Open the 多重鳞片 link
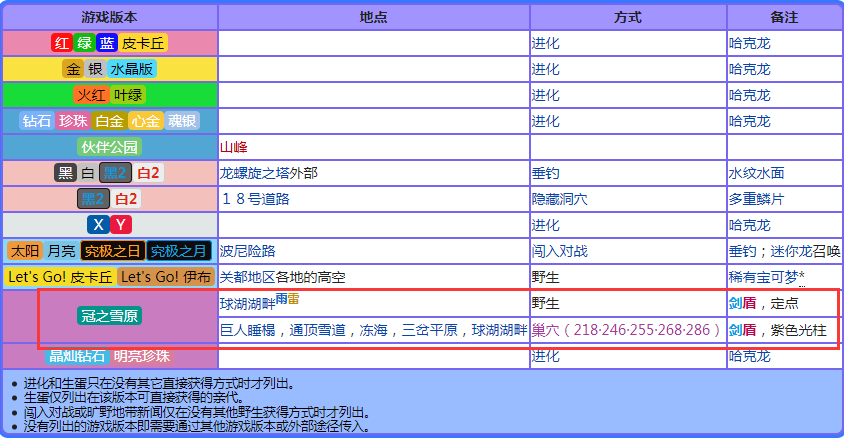This screenshot has width=844, height=440. pos(756,199)
